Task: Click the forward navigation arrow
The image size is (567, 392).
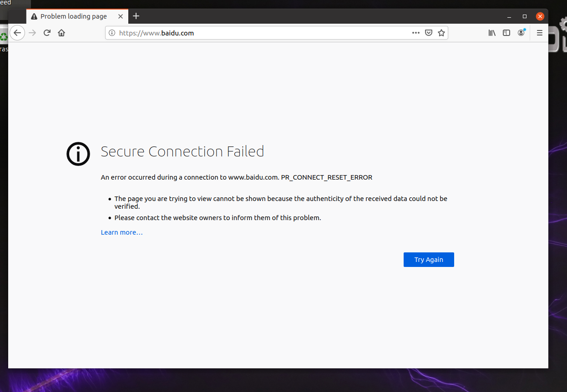Action: click(x=32, y=33)
